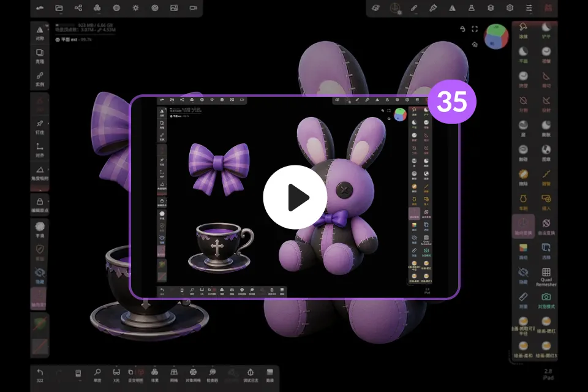Toggle 网格 grid display

(x=174, y=375)
